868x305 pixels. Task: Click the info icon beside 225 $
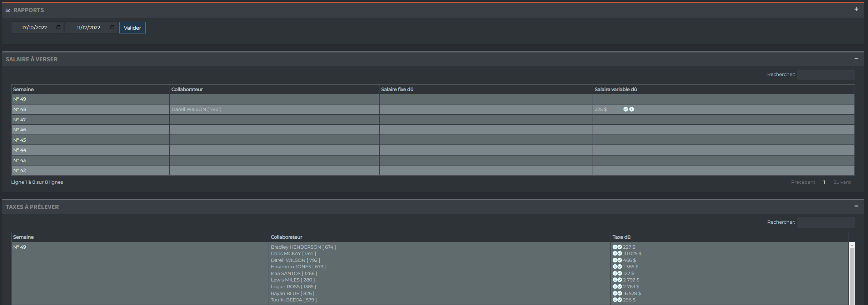click(632, 110)
